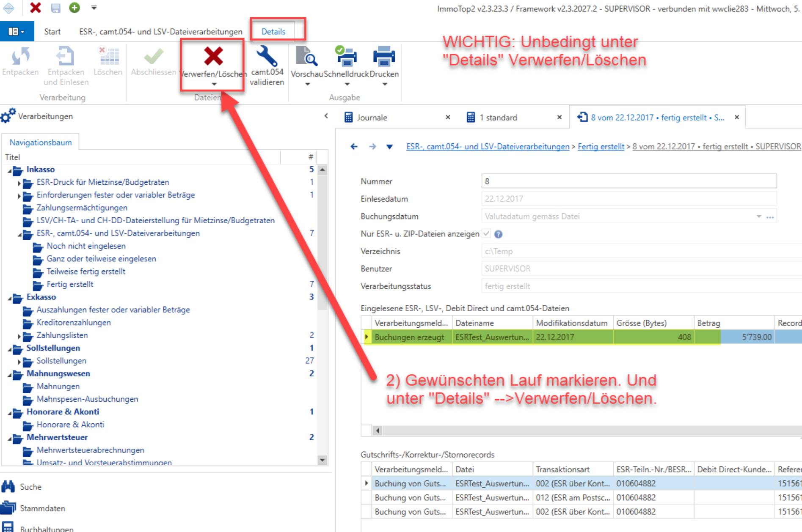Expand ESR-Druck für Mietzinse/Budgetraten node
This screenshot has height=532, width=802.
(19, 183)
